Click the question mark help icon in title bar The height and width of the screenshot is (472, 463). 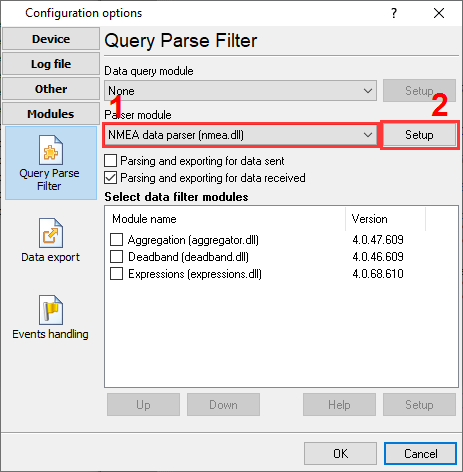click(x=394, y=13)
